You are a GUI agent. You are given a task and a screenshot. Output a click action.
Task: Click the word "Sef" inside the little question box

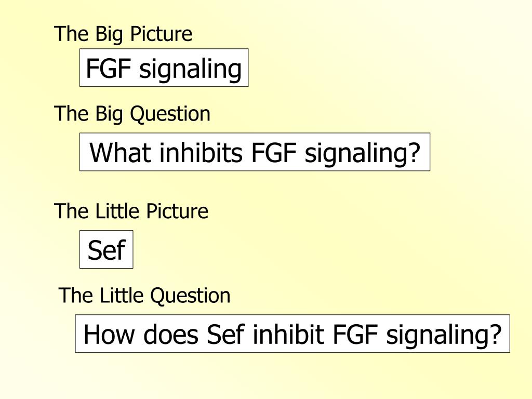click(225, 335)
